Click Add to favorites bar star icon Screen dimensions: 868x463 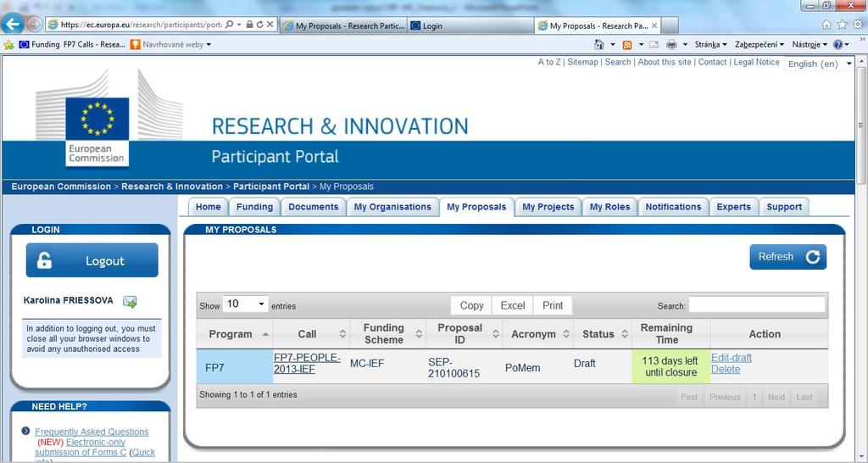pyautogui.click(x=8, y=44)
